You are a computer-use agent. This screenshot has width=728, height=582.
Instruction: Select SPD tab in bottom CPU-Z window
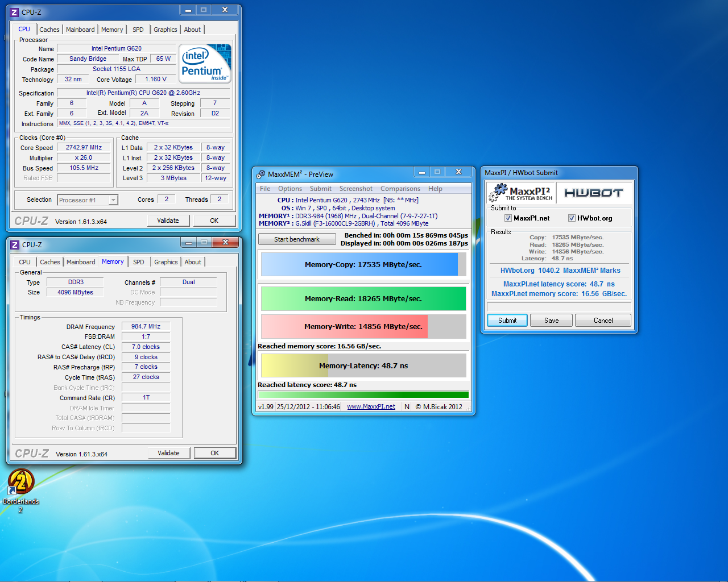pyautogui.click(x=139, y=262)
